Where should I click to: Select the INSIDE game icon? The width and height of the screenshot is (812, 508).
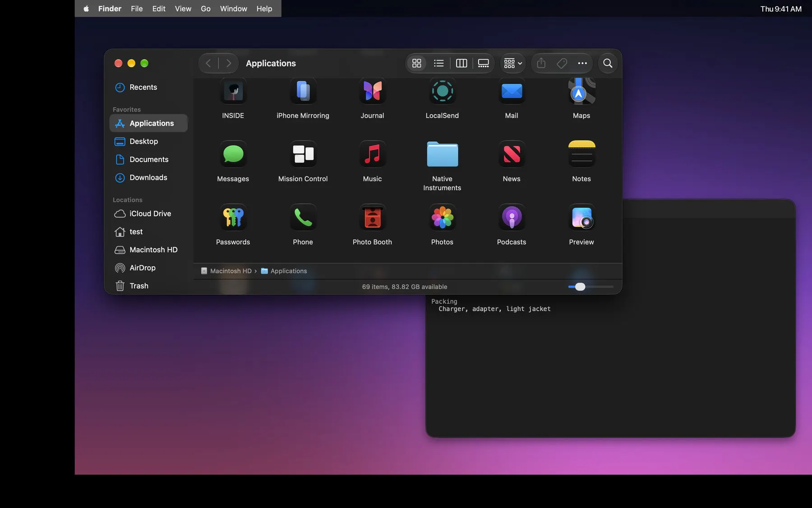233,92
